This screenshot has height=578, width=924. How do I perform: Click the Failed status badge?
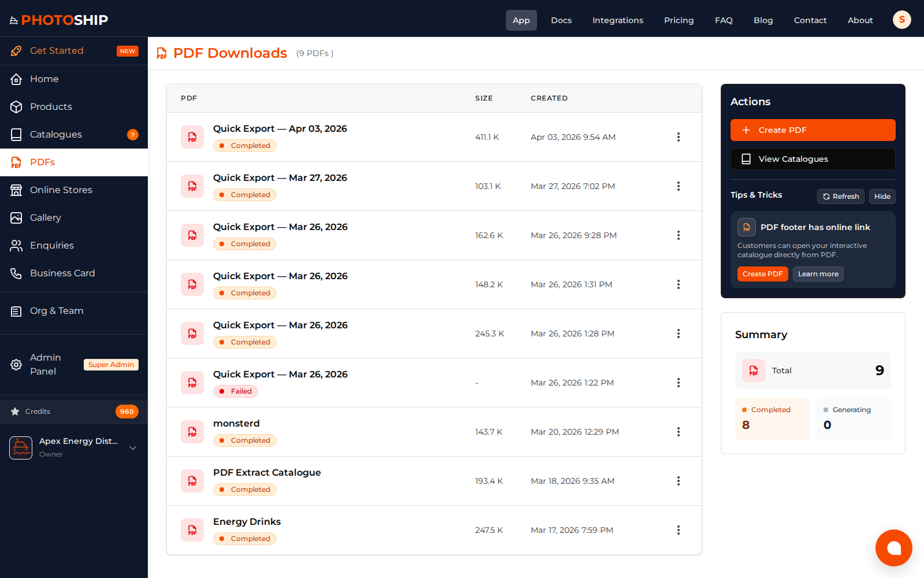(236, 391)
